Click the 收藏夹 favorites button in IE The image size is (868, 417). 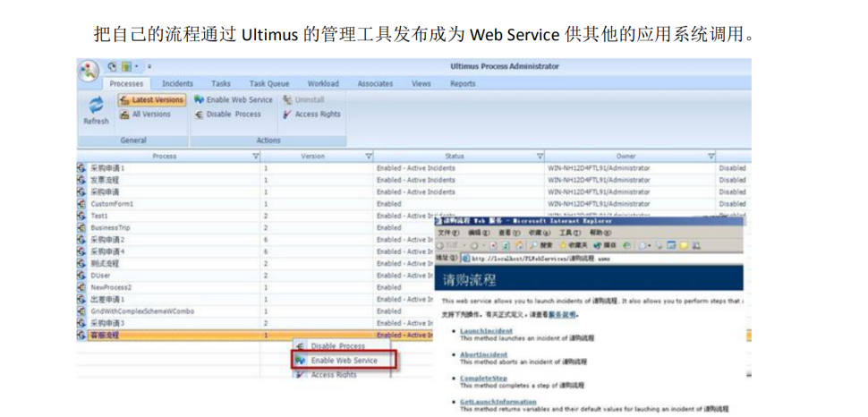(574, 245)
